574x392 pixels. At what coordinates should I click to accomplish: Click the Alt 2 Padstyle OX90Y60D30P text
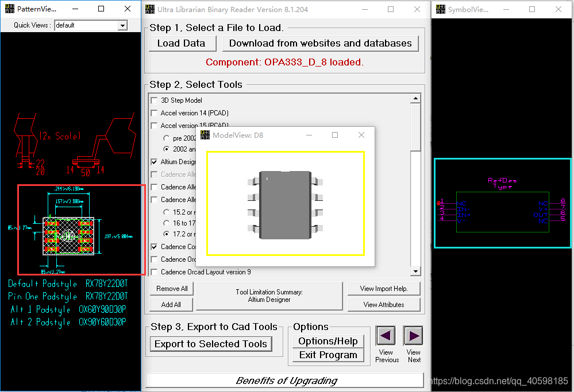68,322
